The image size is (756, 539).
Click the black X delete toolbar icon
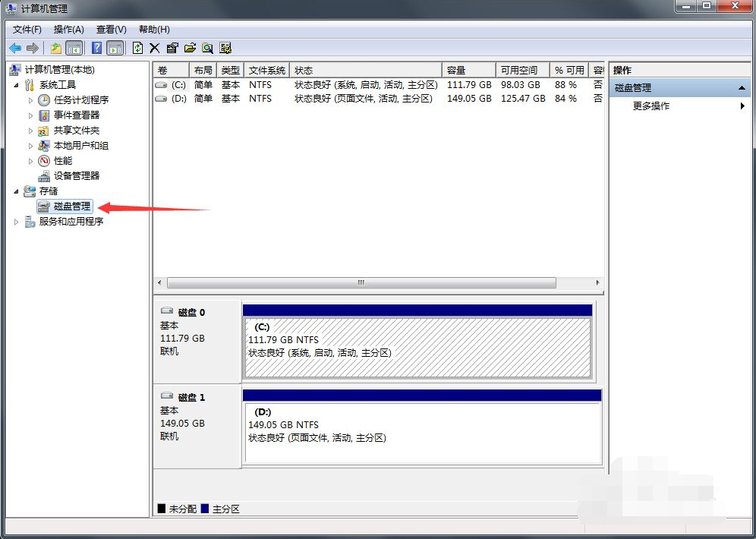(x=155, y=48)
